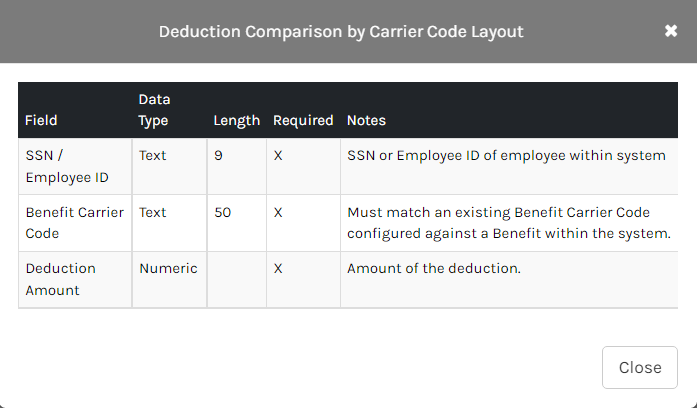Select the Numeric data type cell

pyautogui.click(x=168, y=269)
